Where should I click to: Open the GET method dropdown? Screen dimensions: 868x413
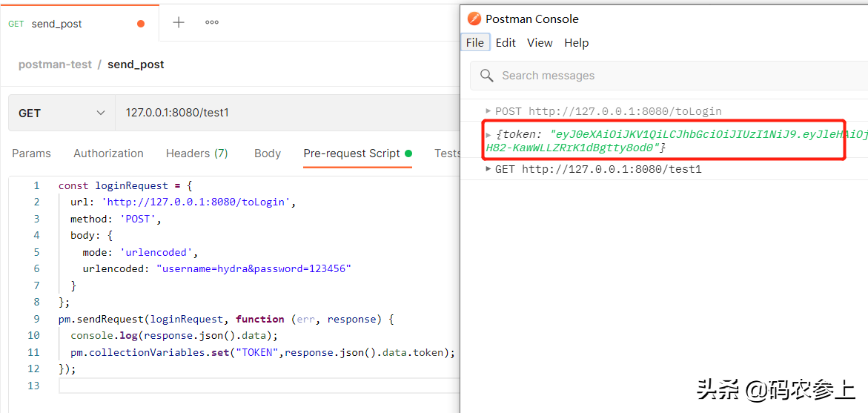pyautogui.click(x=62, y=113)
